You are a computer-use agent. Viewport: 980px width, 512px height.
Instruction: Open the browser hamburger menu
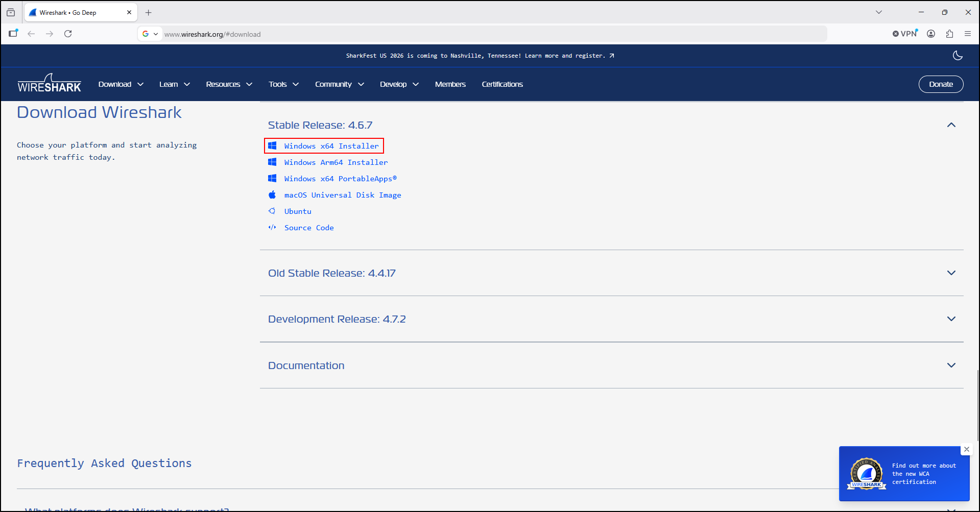coord(968,34)
